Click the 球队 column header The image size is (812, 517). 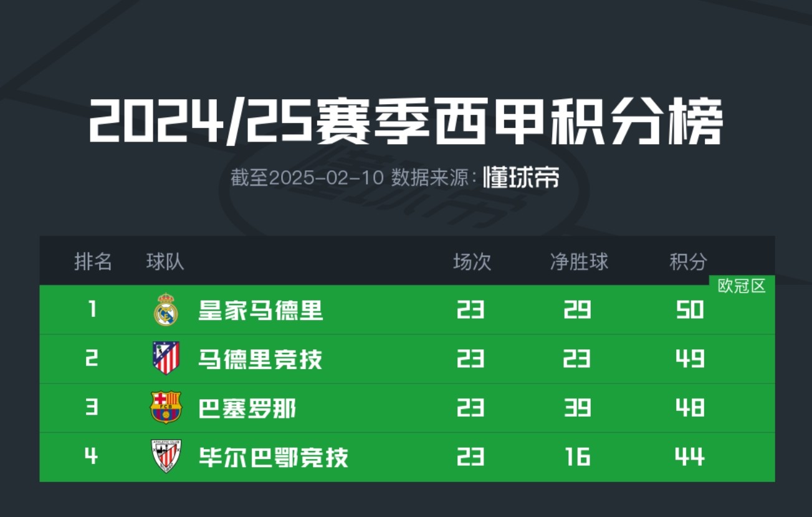pos(165,262)
